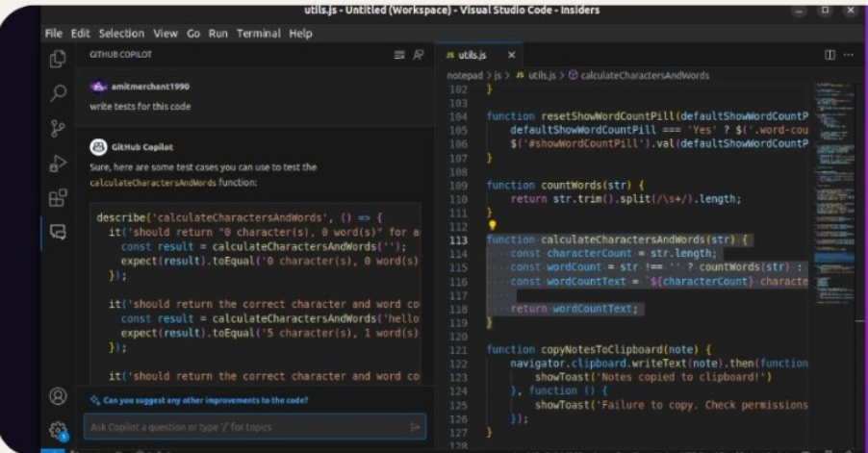868x453 pixels.
Task: Open the Edit menu
Action: coord(80,34)
